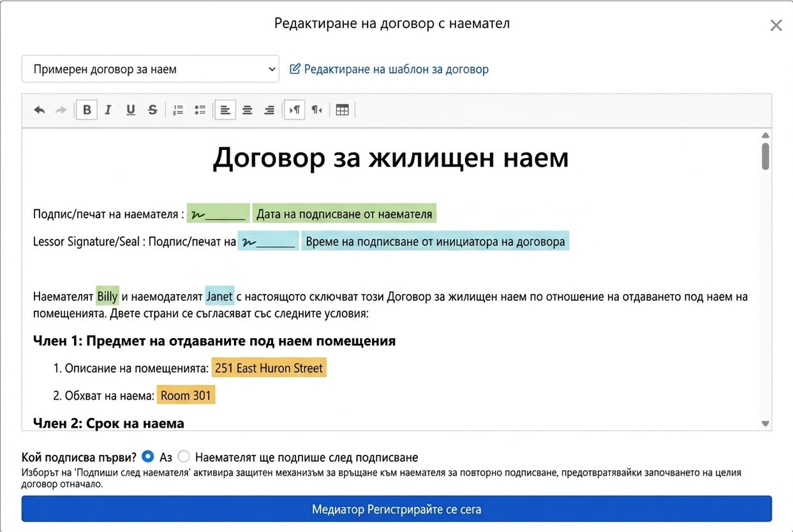
Task: Insert a bulleted list
Action: coord(200,110)
